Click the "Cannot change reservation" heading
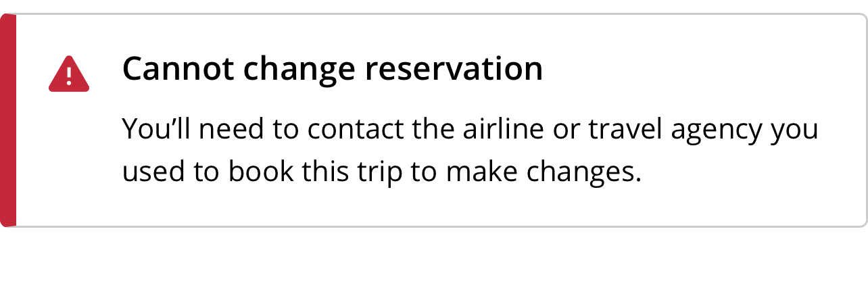 coord(333,69)
